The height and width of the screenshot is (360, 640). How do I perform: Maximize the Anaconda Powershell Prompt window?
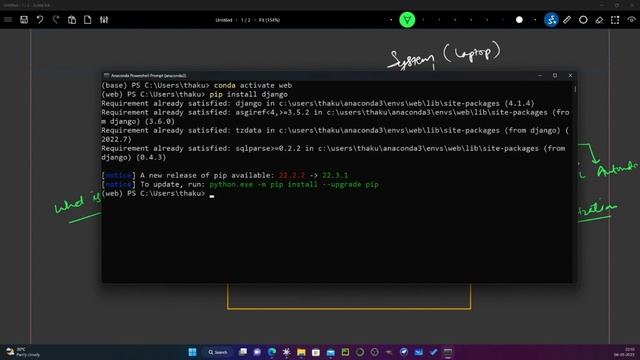pyautogui.click(x=555, y=76)
